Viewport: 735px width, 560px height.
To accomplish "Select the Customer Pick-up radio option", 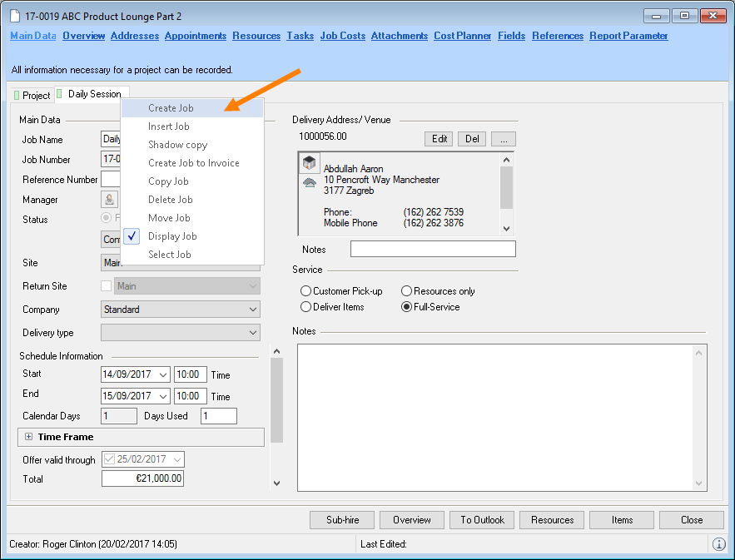I will tap(306, 291).
